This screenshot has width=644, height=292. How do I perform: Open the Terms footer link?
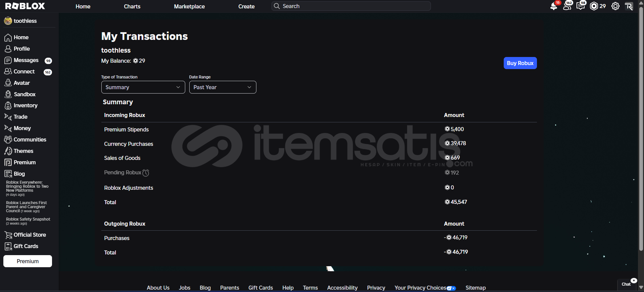click(x=310, y=288)
